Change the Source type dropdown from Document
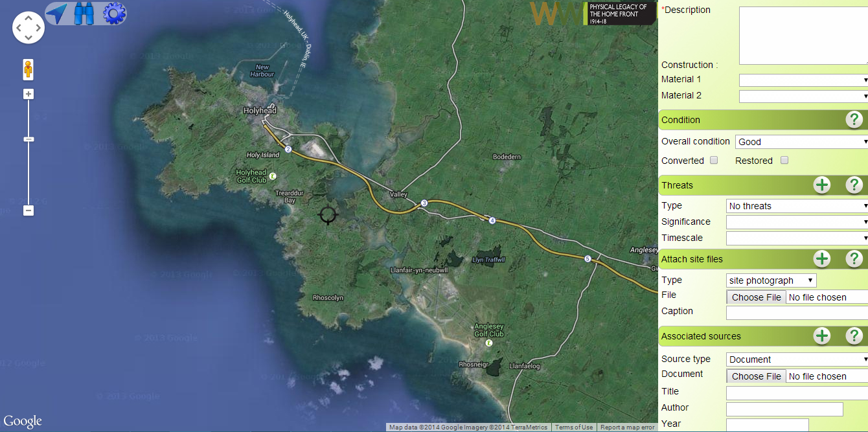Viewport: 868px width, 432px height. pyautogui.click(x=796, y=359)
